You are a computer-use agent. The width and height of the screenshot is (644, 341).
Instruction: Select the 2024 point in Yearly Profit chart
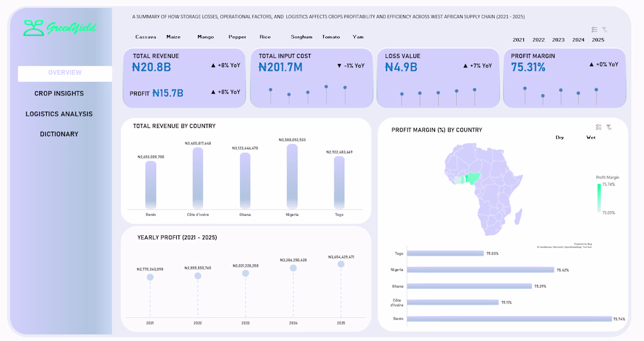(x=293, y=268)
